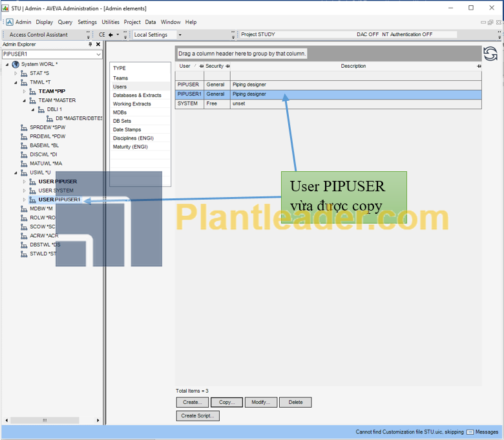Open the Project menu

pos(132,22)
